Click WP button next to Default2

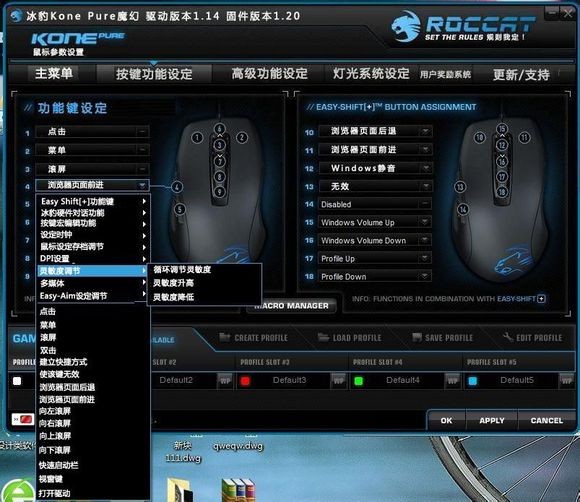tap(225, 381)
